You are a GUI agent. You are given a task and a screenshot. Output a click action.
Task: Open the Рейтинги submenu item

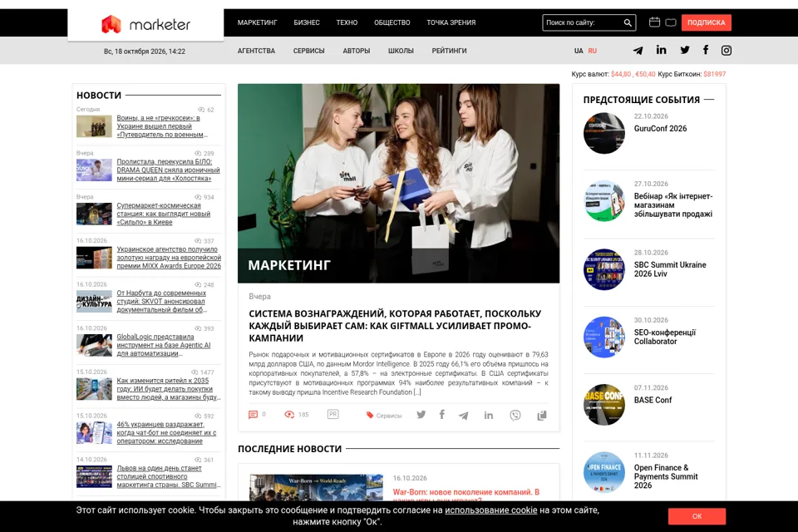pyautogui.click(x=449, y=51)
